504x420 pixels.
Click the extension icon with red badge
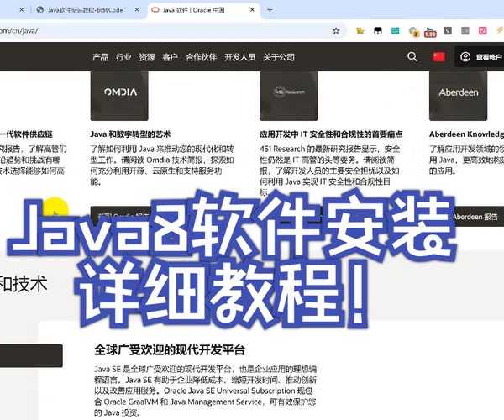click(x=430, y=32)
